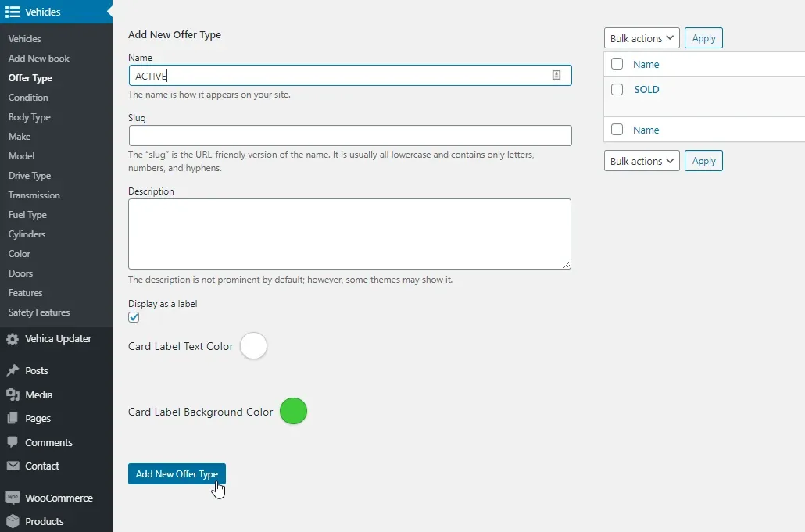Click into the Description textarea
Viewport: 805px width, 532px height.
(x=349, y=234)
